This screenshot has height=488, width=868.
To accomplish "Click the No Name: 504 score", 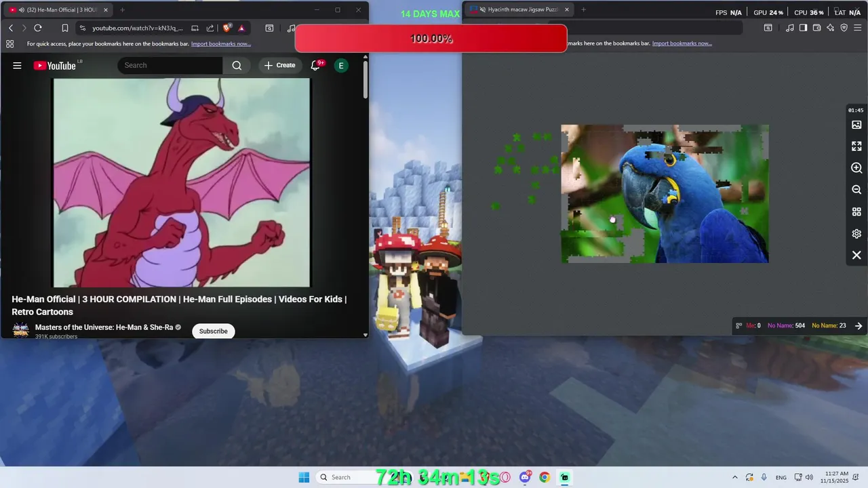I will (x=786, y=326).
